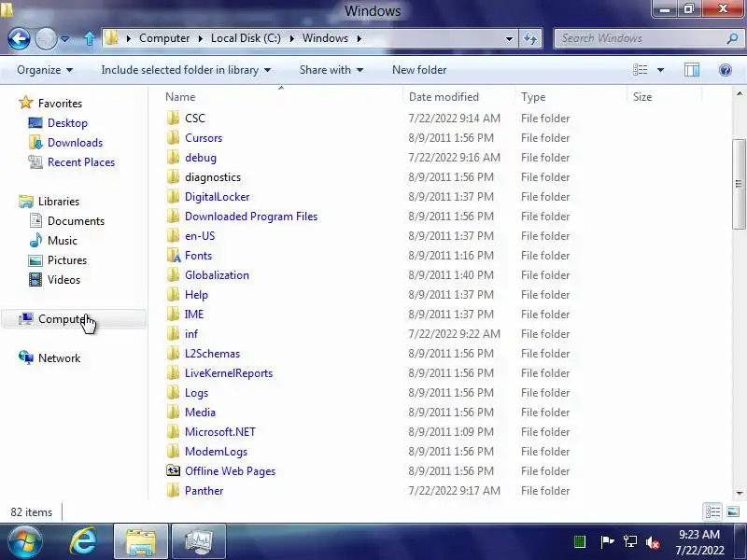Open the Share with menu
Image resolution: width=747 pixels, height=560 pixels.
[x=331, y=70]
